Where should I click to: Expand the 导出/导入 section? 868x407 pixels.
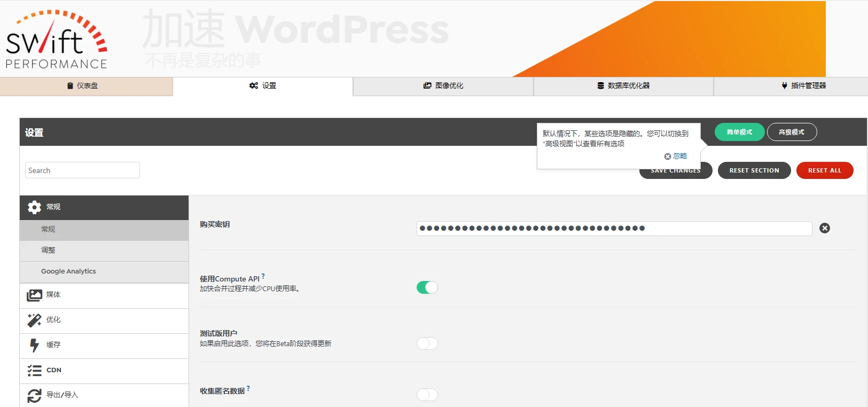coord(104,395)
